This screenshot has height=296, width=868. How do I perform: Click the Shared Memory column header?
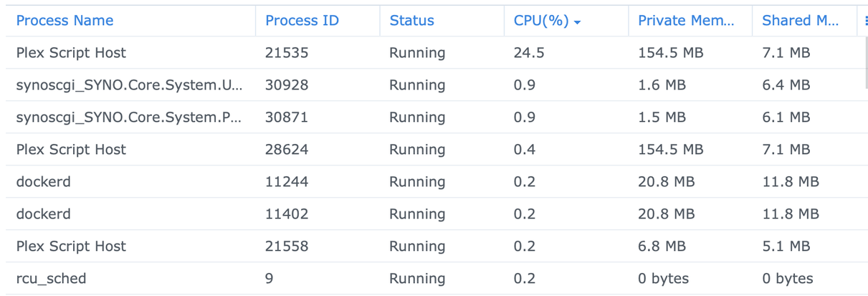coord(800,21)
